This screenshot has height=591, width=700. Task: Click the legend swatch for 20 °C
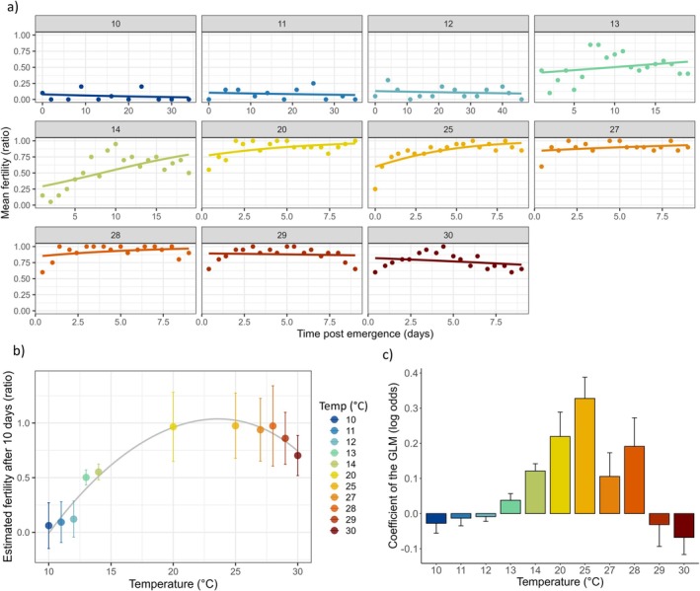click(x=335, y=476)
